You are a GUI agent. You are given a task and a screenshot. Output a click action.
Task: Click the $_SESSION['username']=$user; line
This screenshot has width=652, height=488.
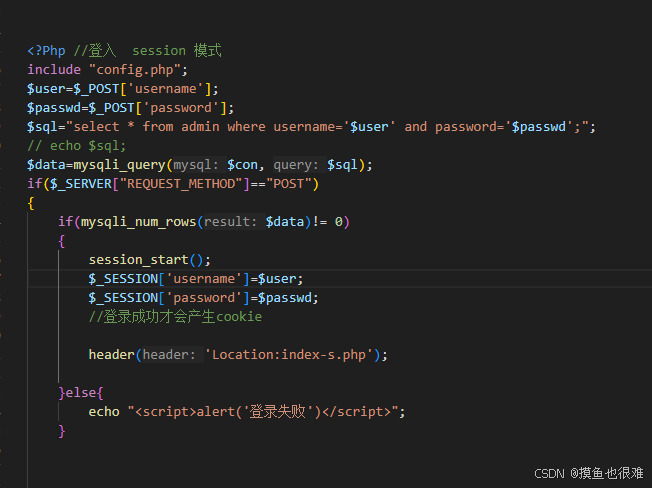[196, 279]
